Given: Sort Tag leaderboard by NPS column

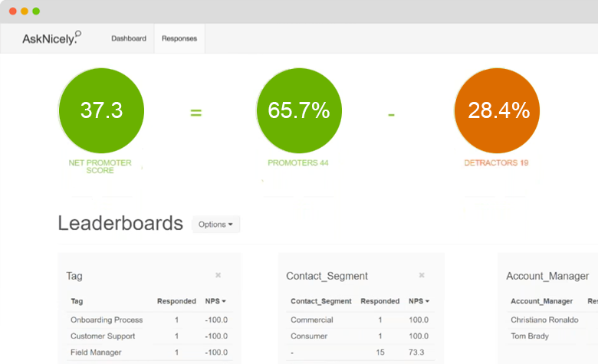Looking at the screenshot, I should pos(216,301).
